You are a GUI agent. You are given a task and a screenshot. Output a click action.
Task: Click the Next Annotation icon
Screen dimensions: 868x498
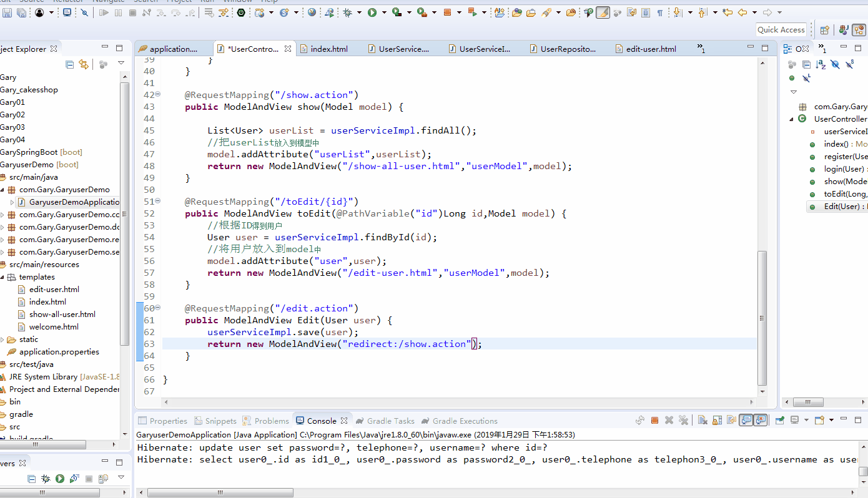coord(677,12)
